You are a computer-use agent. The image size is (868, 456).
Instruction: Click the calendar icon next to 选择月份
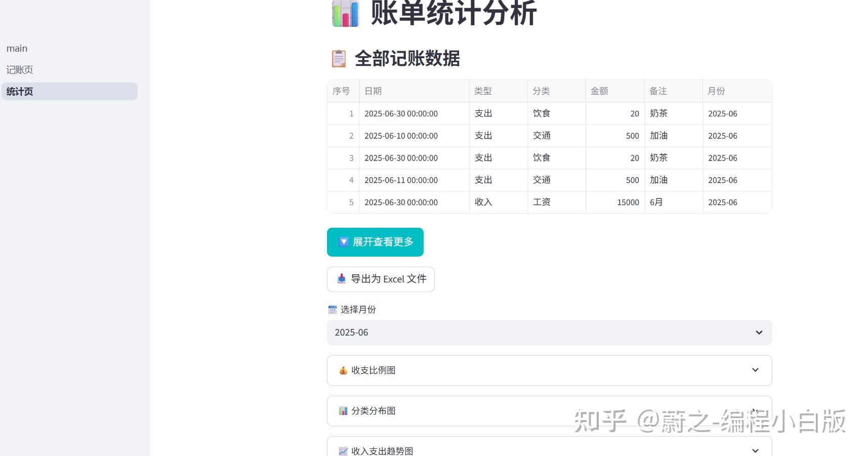click(333, 309)
